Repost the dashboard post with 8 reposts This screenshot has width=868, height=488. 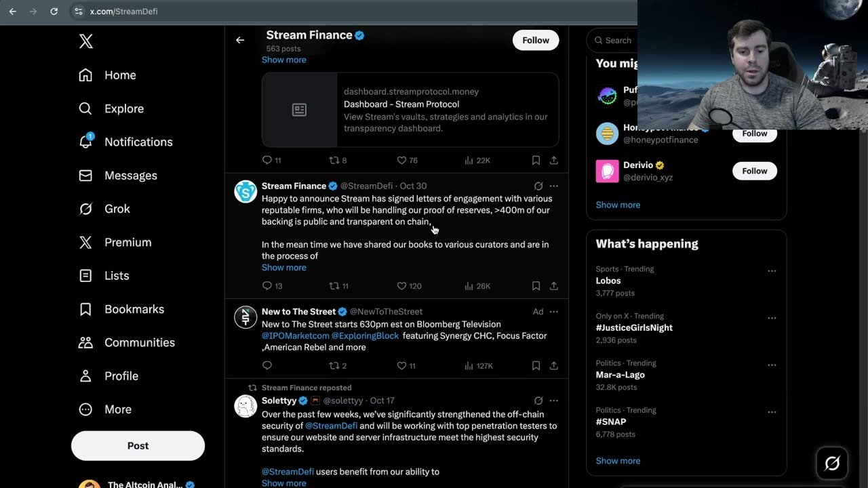pyautogui.click(x=338, y=160)
